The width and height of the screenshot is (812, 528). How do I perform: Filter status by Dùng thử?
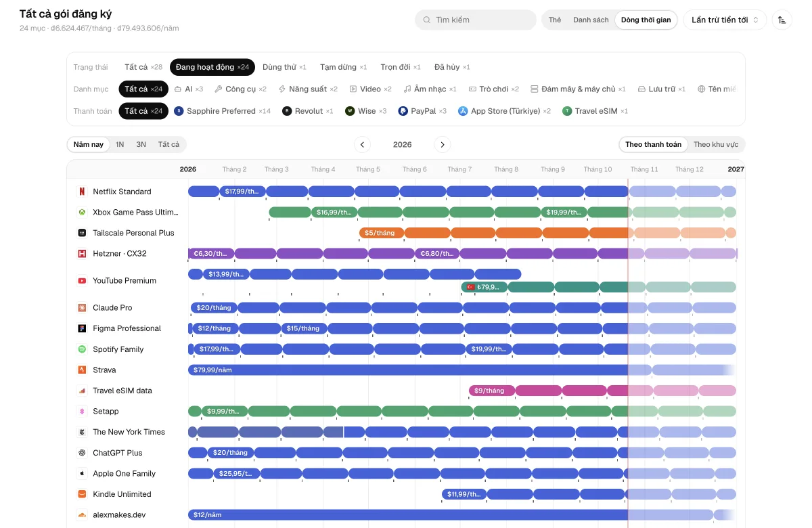click(284, 67)
